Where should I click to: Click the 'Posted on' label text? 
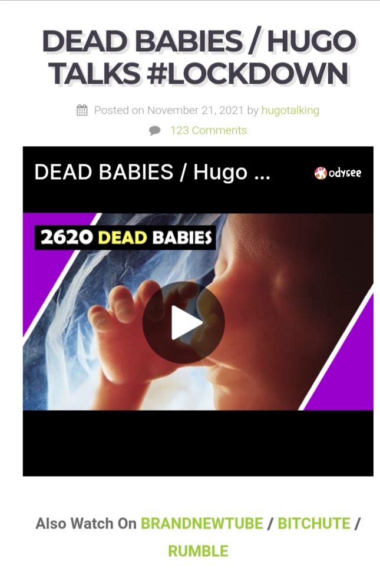119,110
